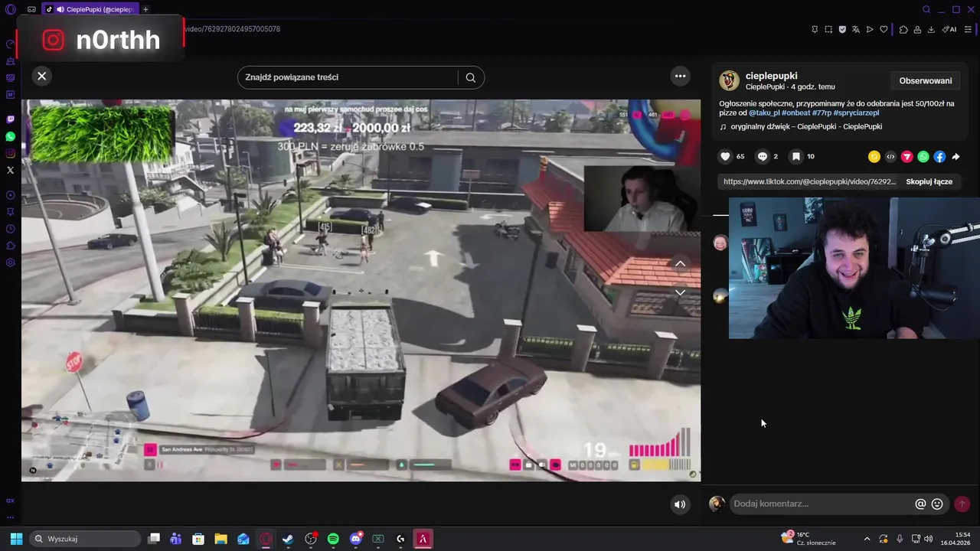The image size is (980, 551).
Task: Open the page translate icon
Action: coord(856,29)
